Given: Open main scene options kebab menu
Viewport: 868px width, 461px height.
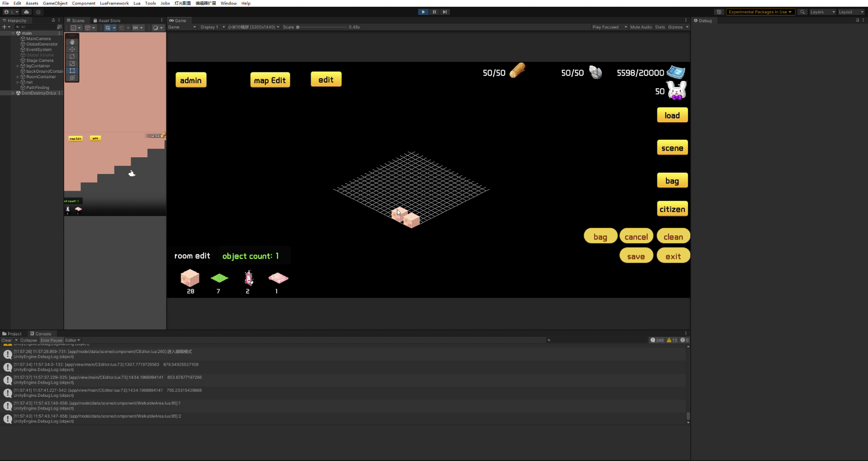Looking at the screenshot, I should click(59, 33).
